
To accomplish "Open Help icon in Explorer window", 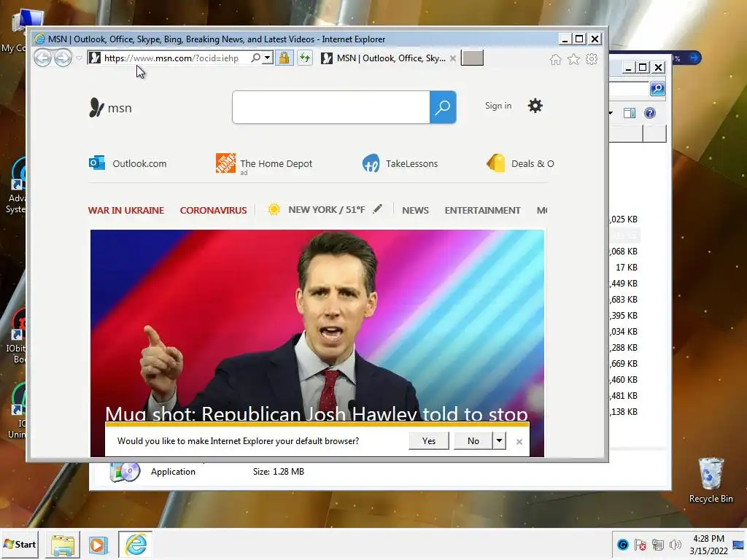I will pyautogui.click(x=650, y=113).
